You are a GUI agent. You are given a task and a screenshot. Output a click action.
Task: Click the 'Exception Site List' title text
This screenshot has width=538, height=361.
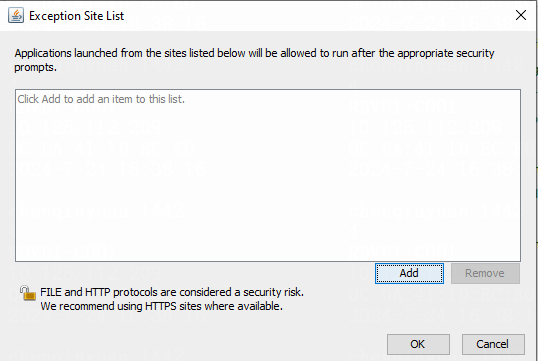coord(76,16)
